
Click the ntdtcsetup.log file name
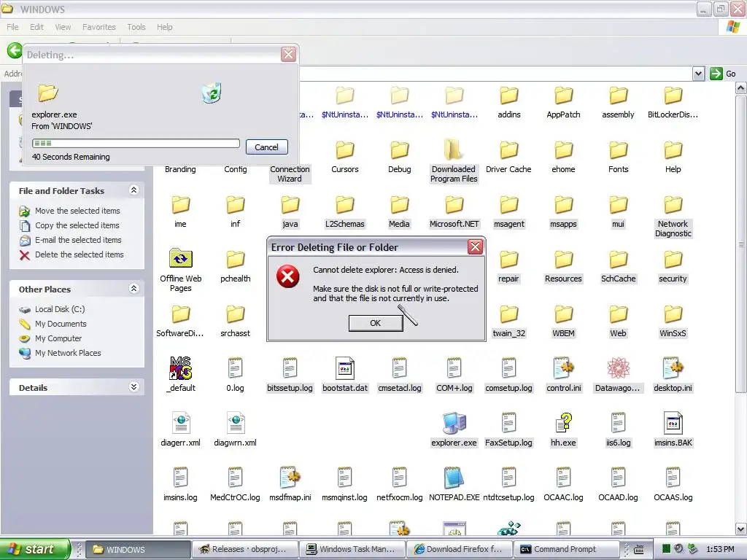[508, 497]
